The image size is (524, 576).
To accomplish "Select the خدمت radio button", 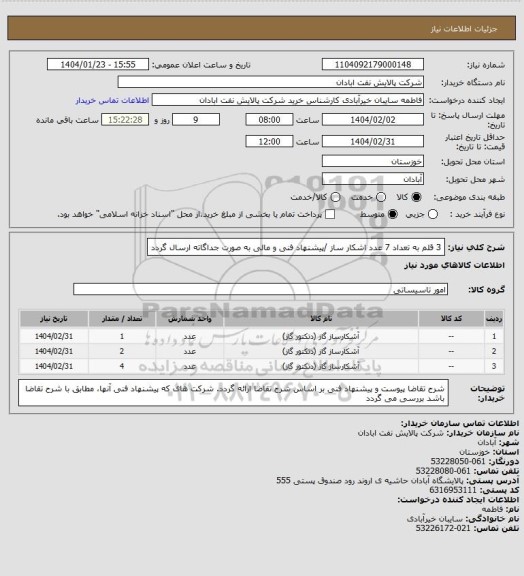I will point(381,197).
